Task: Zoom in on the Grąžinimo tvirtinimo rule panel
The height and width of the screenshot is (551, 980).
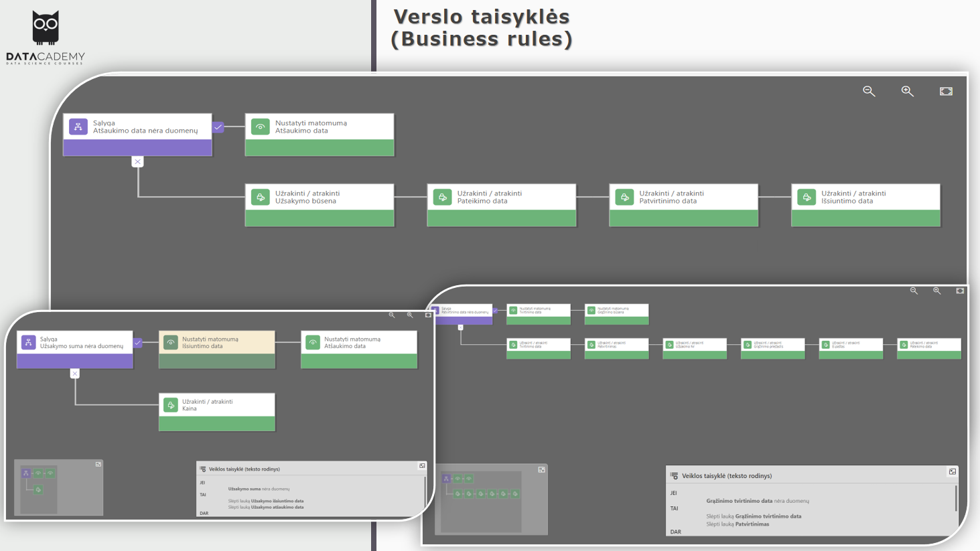Action: click(937, 291)
